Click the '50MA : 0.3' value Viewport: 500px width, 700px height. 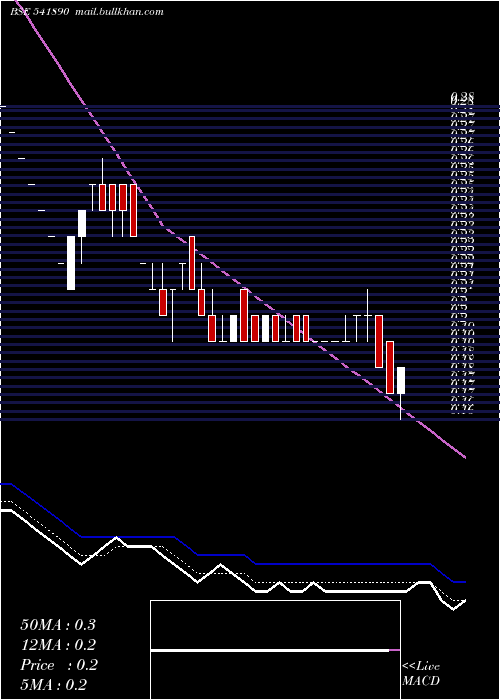58,625
